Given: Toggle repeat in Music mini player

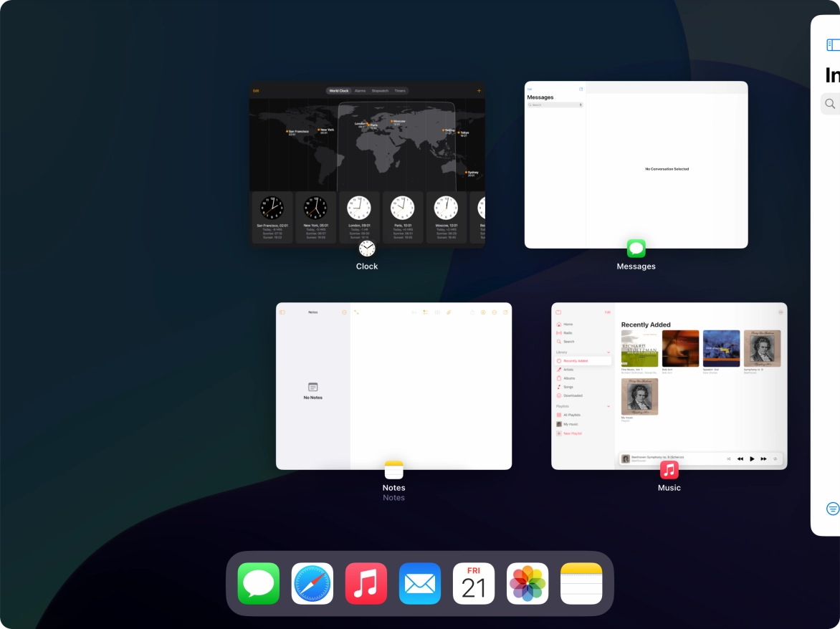Looking at the screenshot, I should click(x=775, y=458).
